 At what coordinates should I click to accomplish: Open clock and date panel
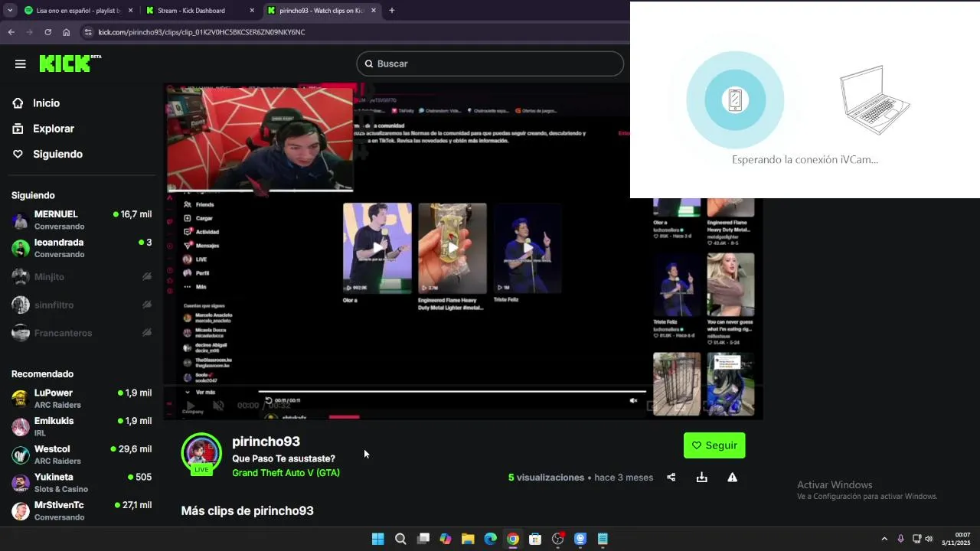[956, 539]
